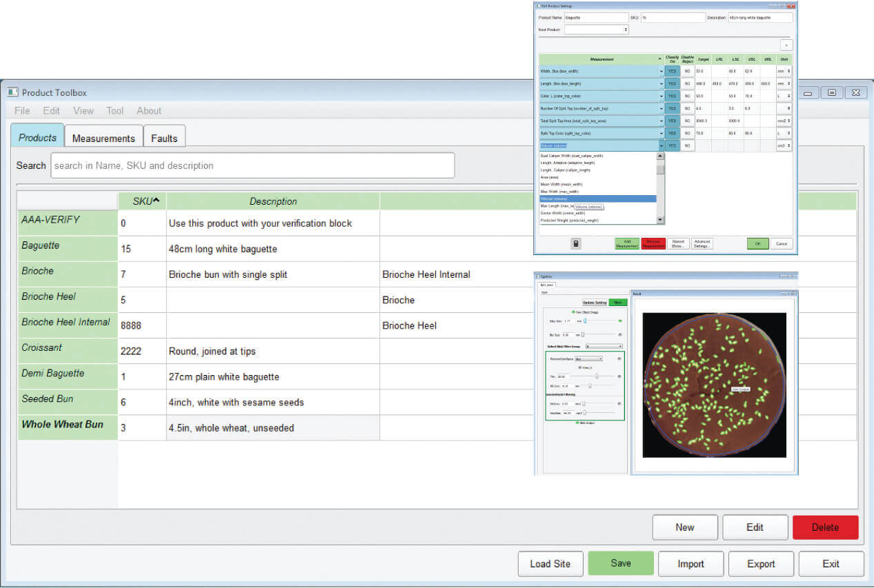Click OK in Edit Product Settings
This screenshot has width=874, height=588.
[x=758, y=243]
